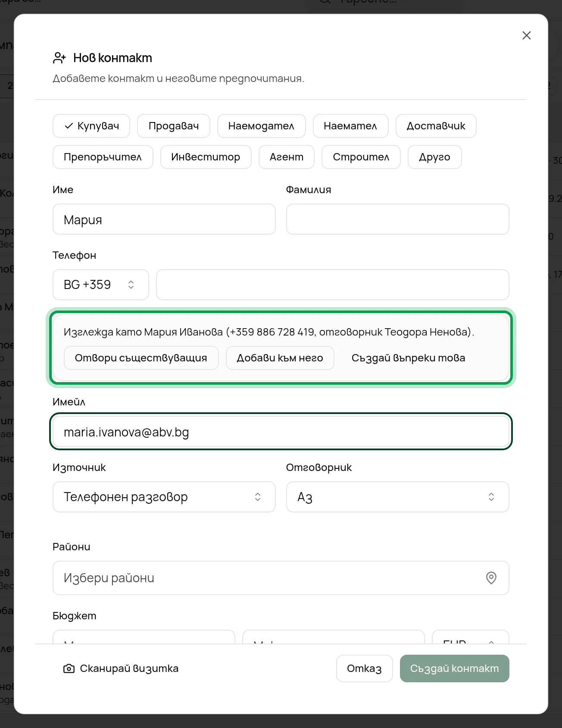This screenshot has height=728, width=562.
Task: Click the Създай контакт button
Action: pos(454,668)
